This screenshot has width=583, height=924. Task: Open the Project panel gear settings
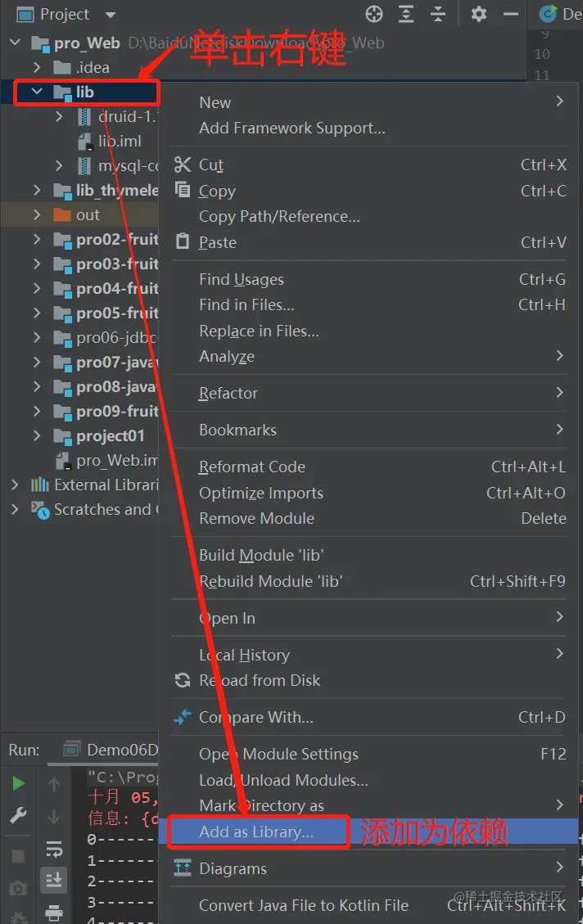(x=479, y=14)
